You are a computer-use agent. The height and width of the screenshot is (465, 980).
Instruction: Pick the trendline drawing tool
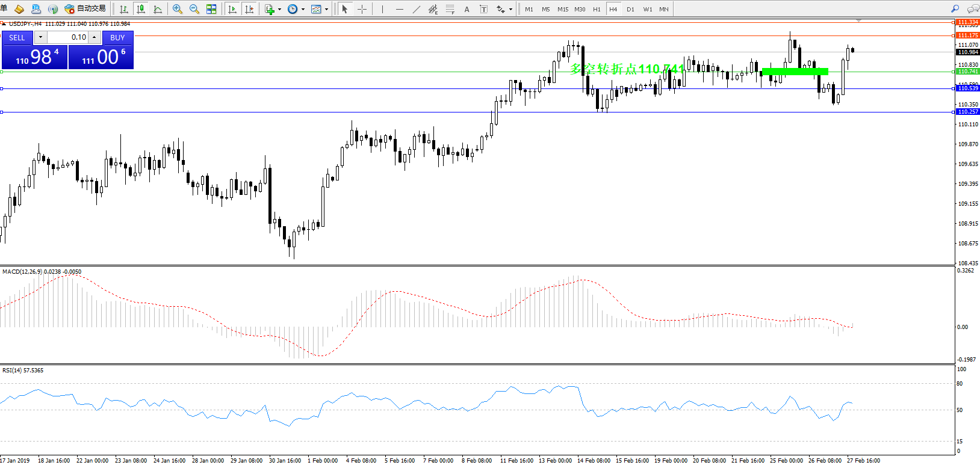point(417,9)
